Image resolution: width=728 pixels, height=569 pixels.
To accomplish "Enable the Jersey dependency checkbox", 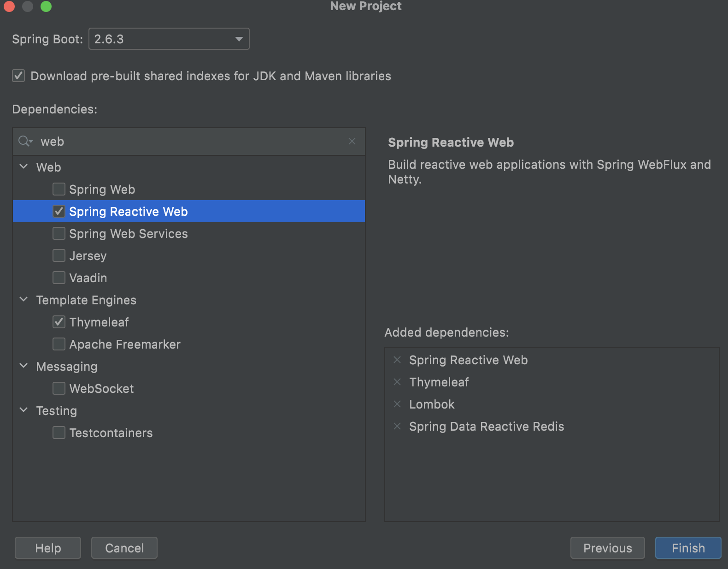I will point(59,255).
